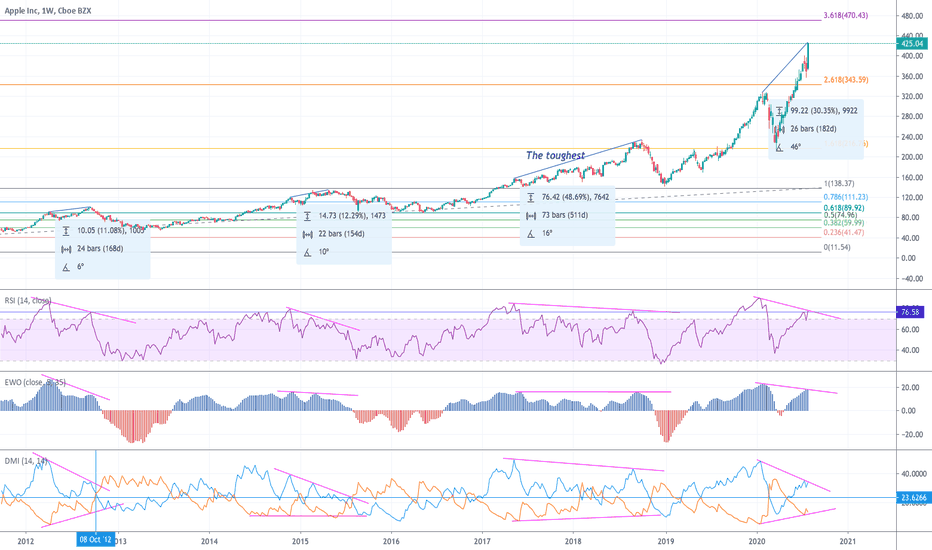Click the bars-range icon beside '24 bars (168d)'
Screen dimensions: 932x550
(x=66, y=249)
